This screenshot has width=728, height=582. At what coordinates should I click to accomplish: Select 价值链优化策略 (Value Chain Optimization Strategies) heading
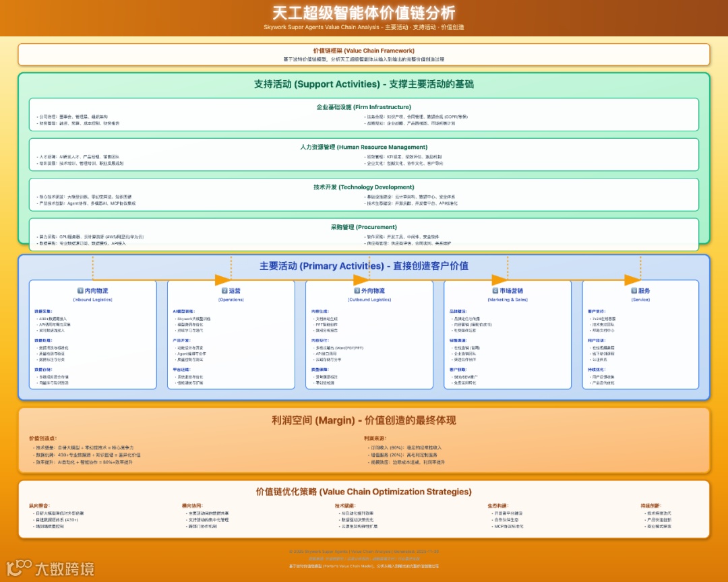[x=363, y=492]
